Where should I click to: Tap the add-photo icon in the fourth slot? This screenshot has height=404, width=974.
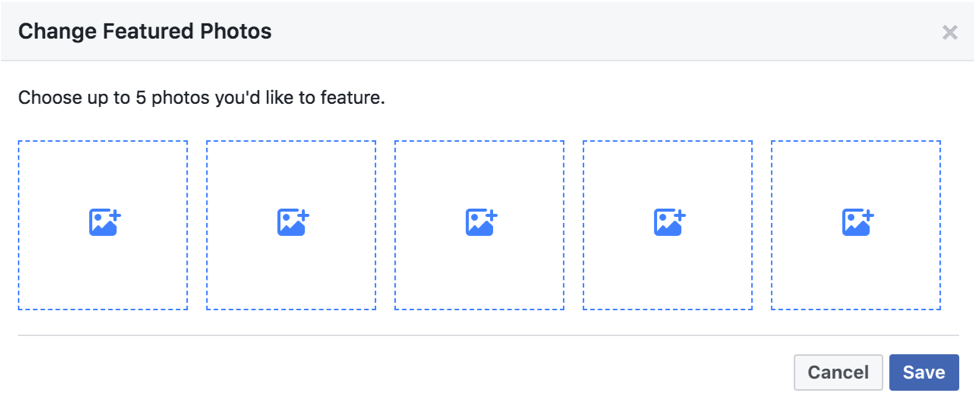(669, 223)
